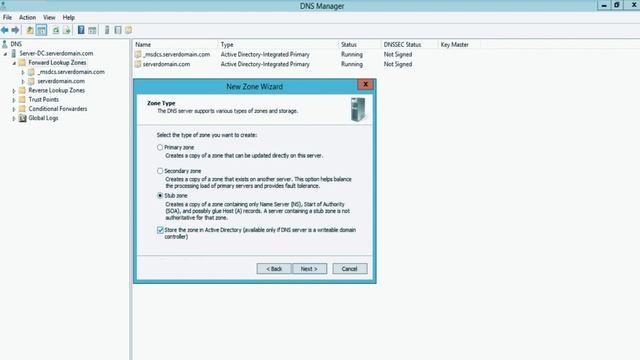Viewport: 640px width, 360px height.
Task: Click the _msdcs zone icon in the list pane
Action: (138, 54)
